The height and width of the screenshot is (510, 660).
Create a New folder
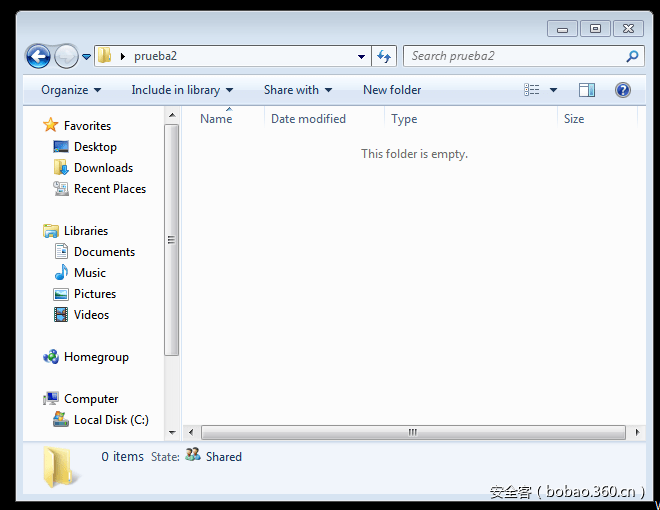392,90
